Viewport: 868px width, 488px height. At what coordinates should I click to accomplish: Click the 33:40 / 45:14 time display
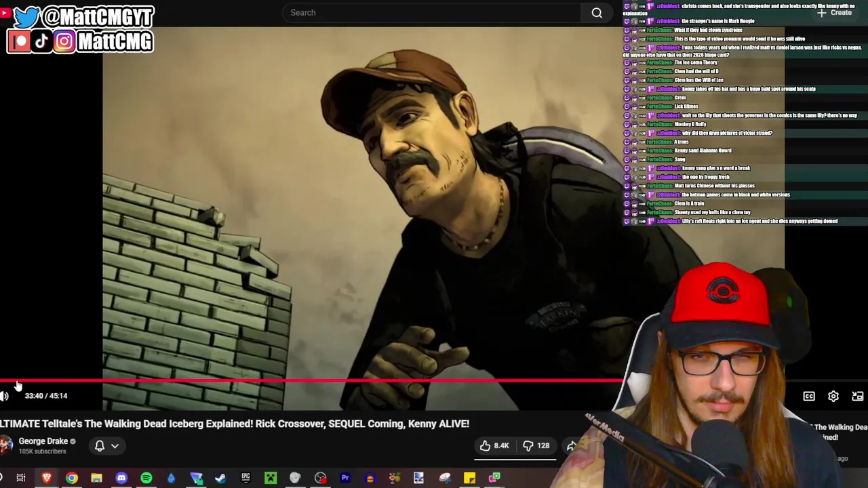point(46,396)
